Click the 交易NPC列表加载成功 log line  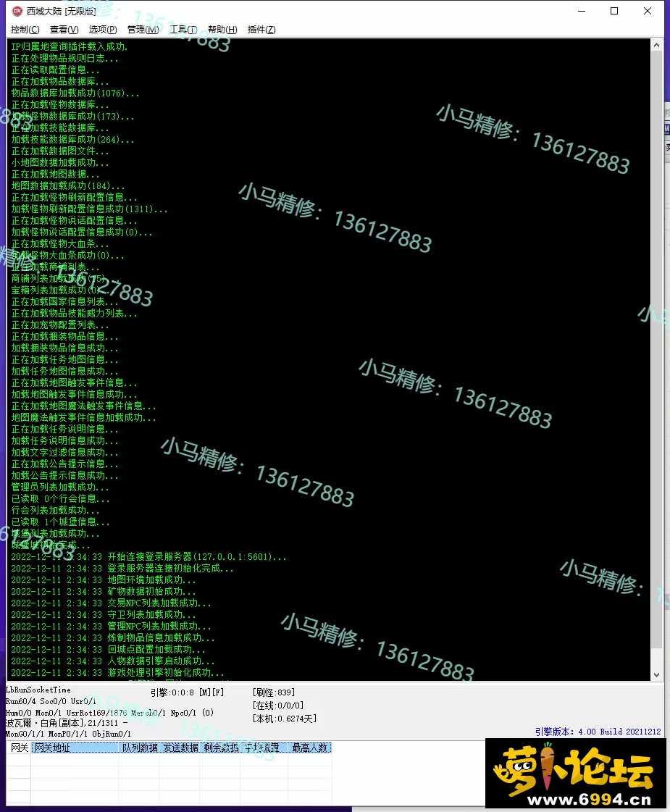point(111,603)
